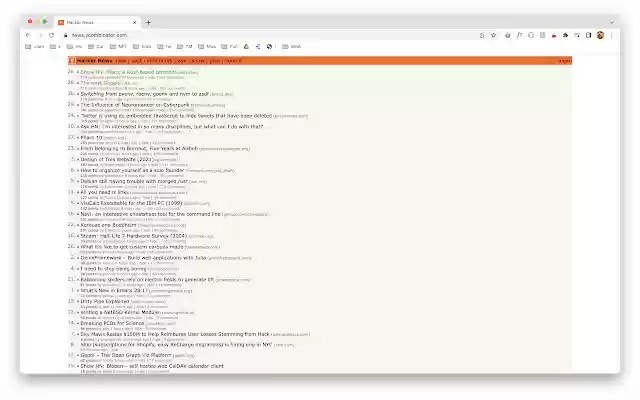The height and width of the screenshot is (400, 640).
Task: Upvote the Pharo 10 story
Action: click(78, 138)
